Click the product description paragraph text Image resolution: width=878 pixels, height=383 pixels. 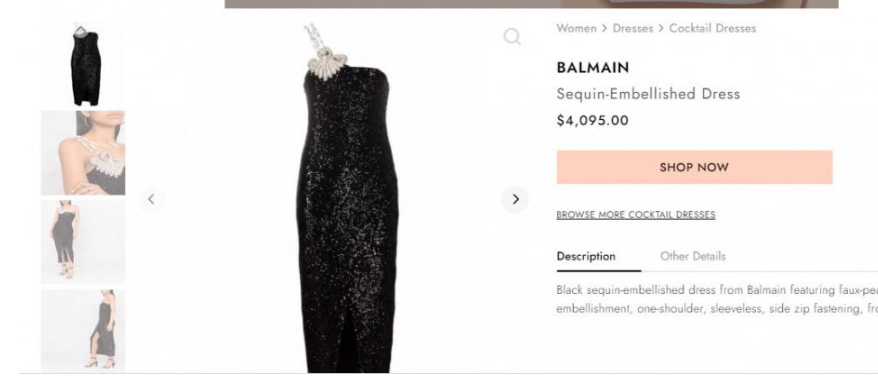717,299
